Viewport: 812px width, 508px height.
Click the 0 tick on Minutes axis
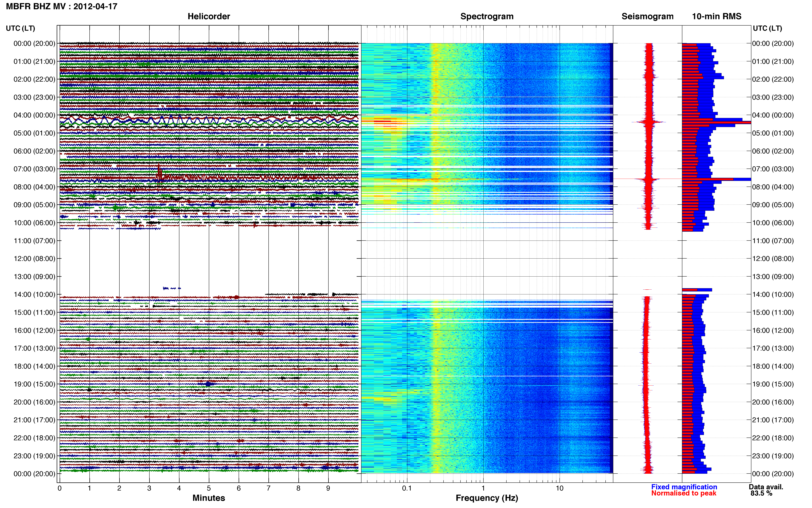pyautogui.click(x=59, y=488)
